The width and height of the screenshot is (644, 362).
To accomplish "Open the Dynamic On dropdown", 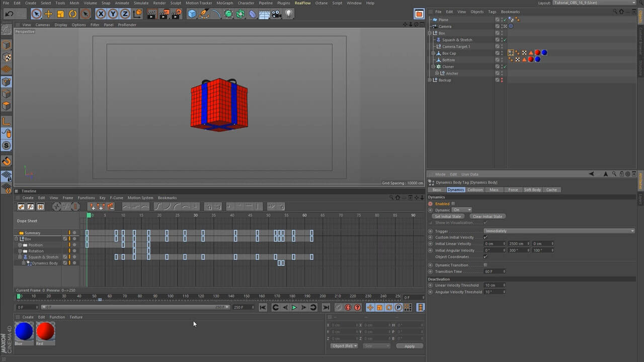I will pos(461,210).
